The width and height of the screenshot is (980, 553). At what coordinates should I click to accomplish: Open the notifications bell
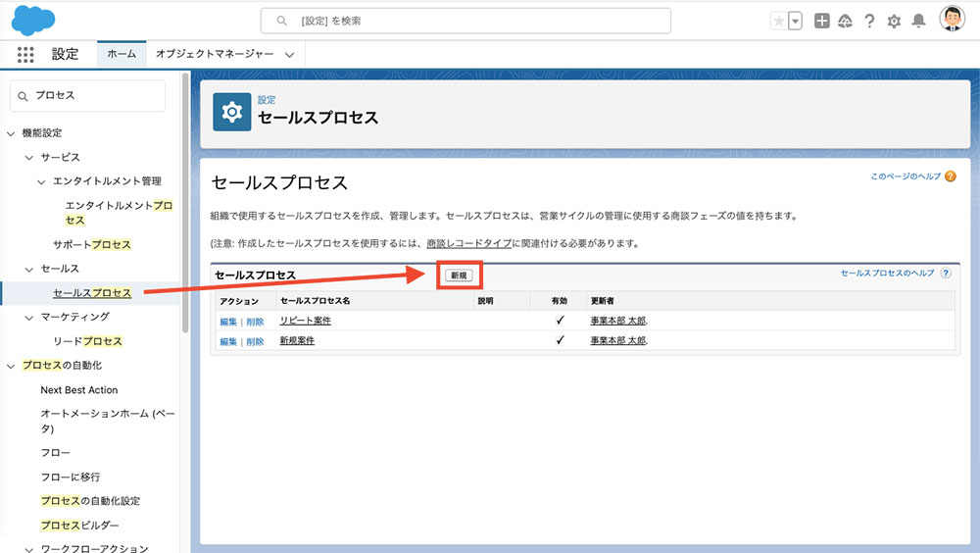point(918,22)
